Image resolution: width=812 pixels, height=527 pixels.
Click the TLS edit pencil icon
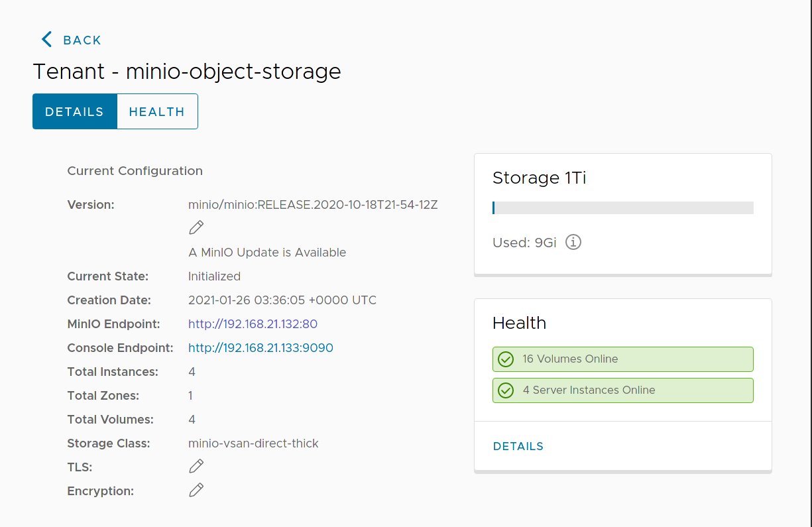[196, 467]
